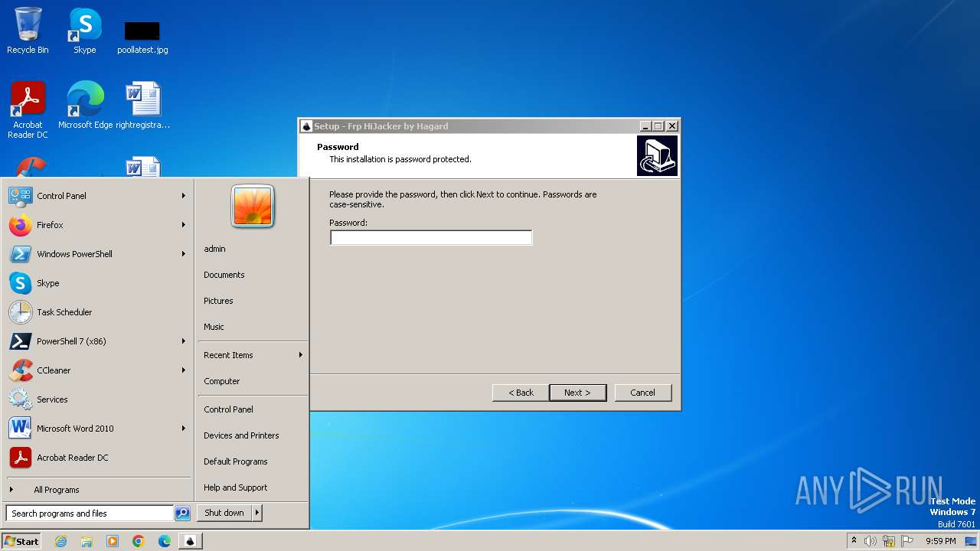Click Next in the setup wizard
This screenshot has width=980, height=551.
click(578, 393)
